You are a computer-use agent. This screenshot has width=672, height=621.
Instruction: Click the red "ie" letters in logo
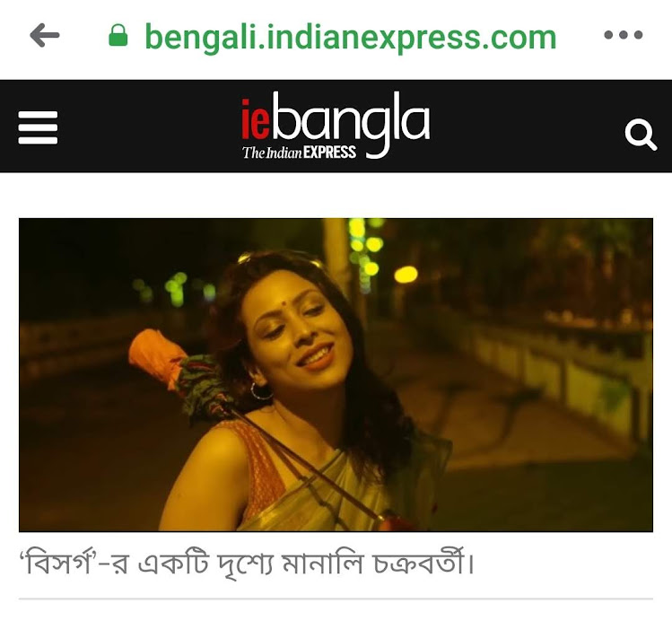click(x=256, y=118)
